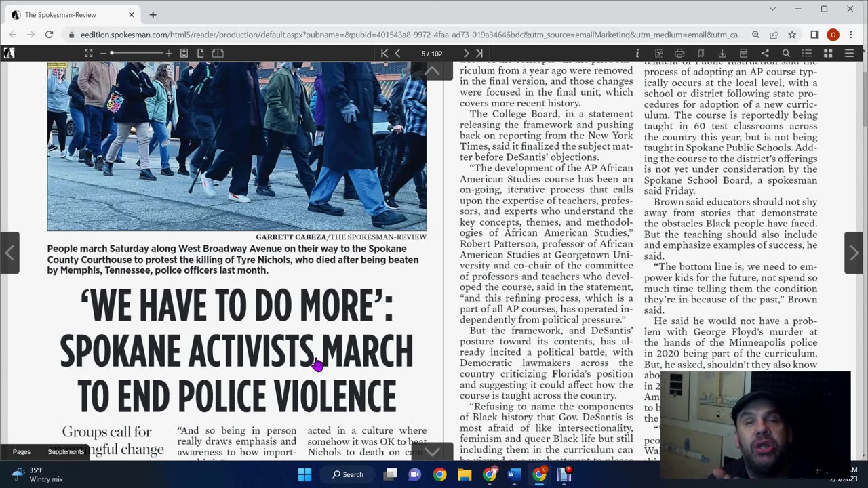This screenshot has width=868, height=488.
Task: Open a new browser tab
Action: [x=153, y=14]
